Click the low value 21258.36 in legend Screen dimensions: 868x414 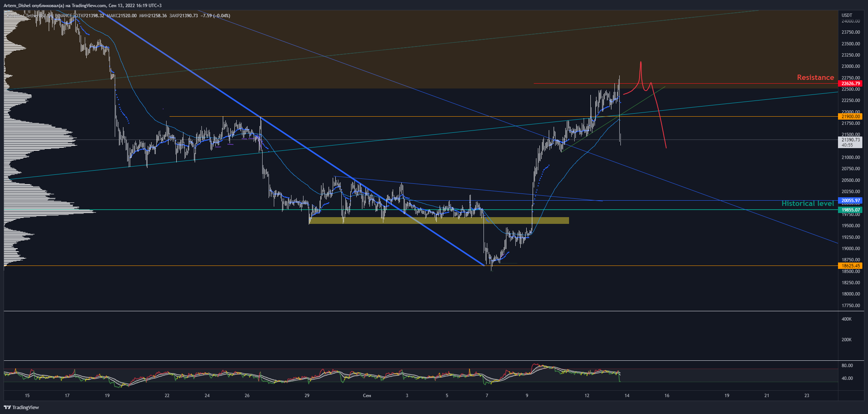pos(158,16)
